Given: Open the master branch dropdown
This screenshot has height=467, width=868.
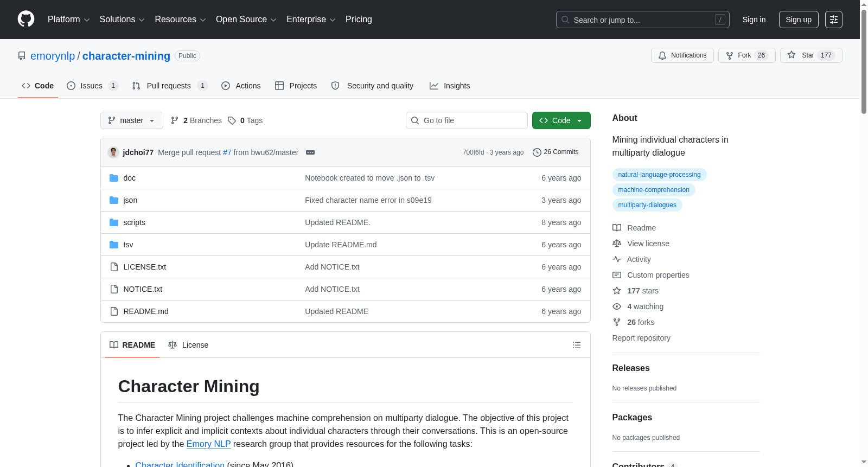Looking at the screenshot, I should tap(132, 120).
